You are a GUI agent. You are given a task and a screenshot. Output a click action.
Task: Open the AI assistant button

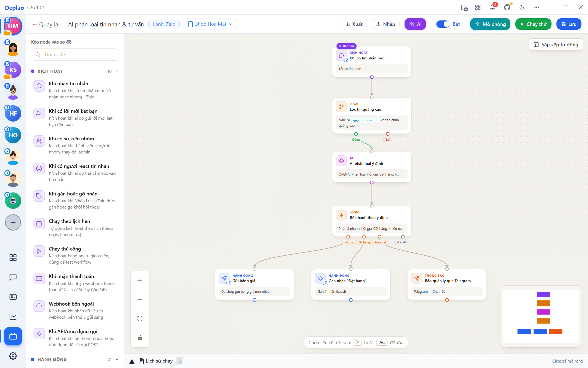415,24
